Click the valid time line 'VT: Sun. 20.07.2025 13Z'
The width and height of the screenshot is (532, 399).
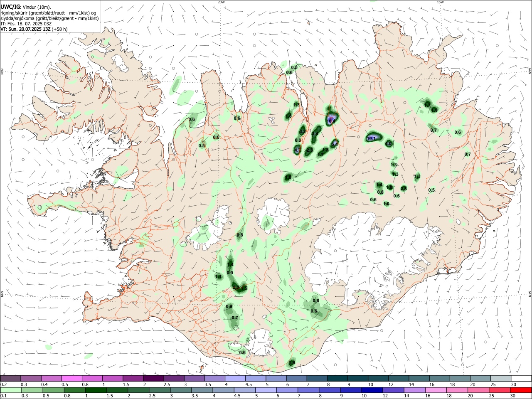click(26, 29)
